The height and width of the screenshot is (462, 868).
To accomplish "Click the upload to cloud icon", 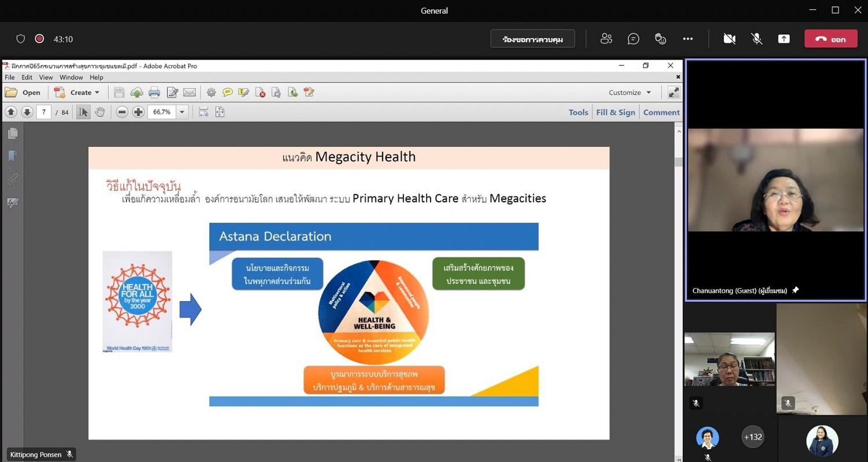I will click(x=137, y=93).
